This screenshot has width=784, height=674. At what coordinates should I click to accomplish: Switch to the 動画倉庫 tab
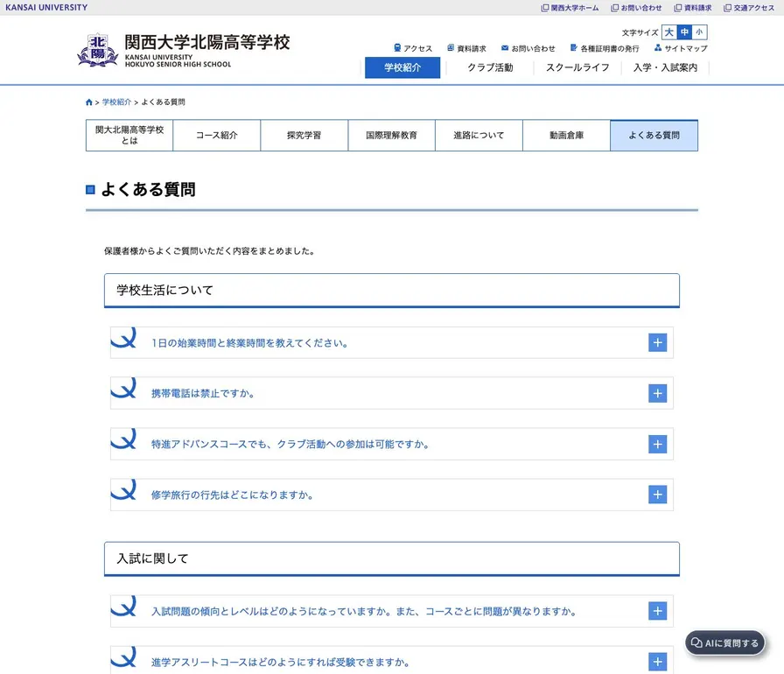pos(566,135)
